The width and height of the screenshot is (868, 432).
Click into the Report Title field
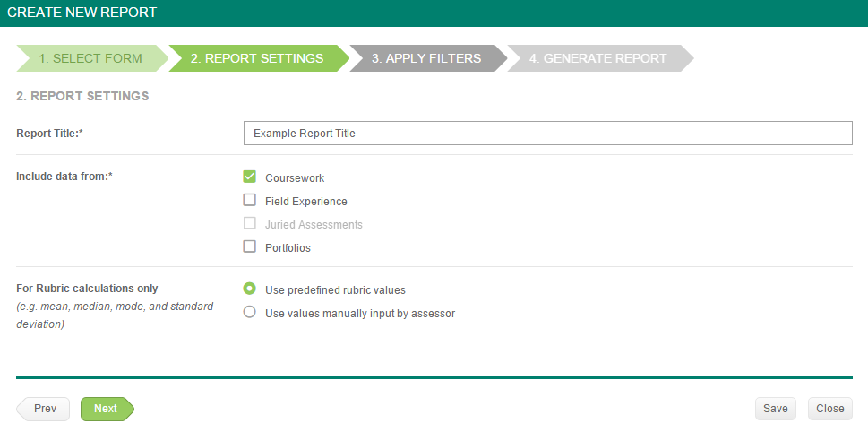point(548,133)
